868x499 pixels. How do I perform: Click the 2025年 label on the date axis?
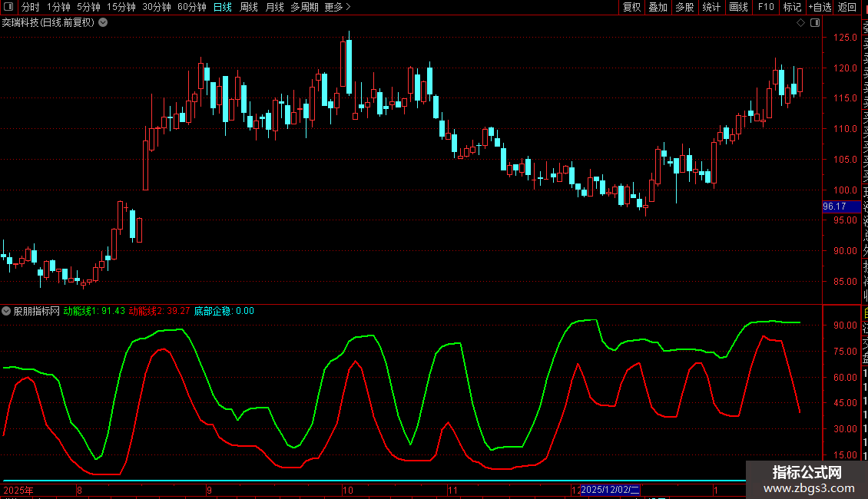pyautogui.click(x=18, y=490)
